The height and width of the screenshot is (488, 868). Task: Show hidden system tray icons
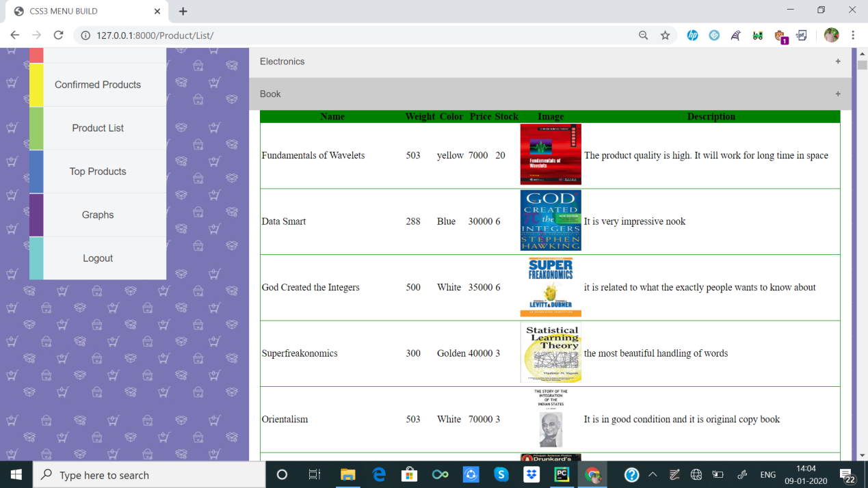(653, 474)
